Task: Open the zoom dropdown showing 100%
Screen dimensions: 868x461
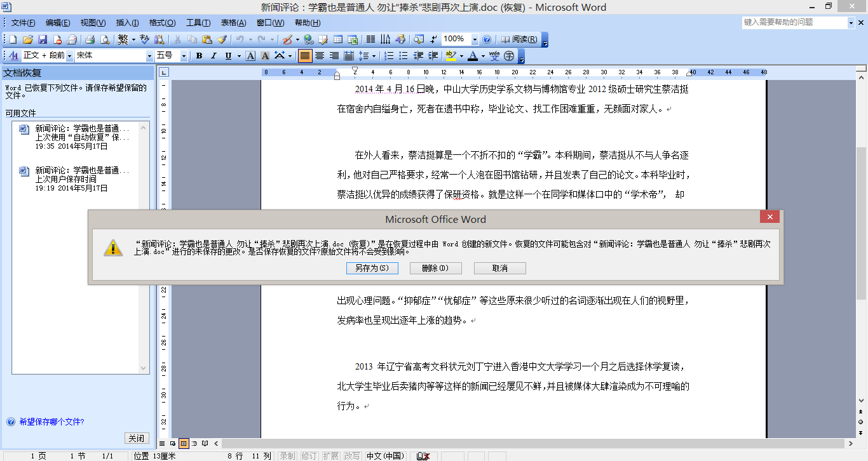Action: tap(474, 39)
